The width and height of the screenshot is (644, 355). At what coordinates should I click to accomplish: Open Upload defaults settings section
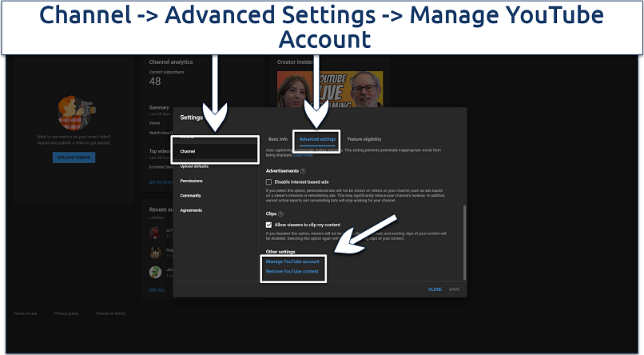pos(194,166)
